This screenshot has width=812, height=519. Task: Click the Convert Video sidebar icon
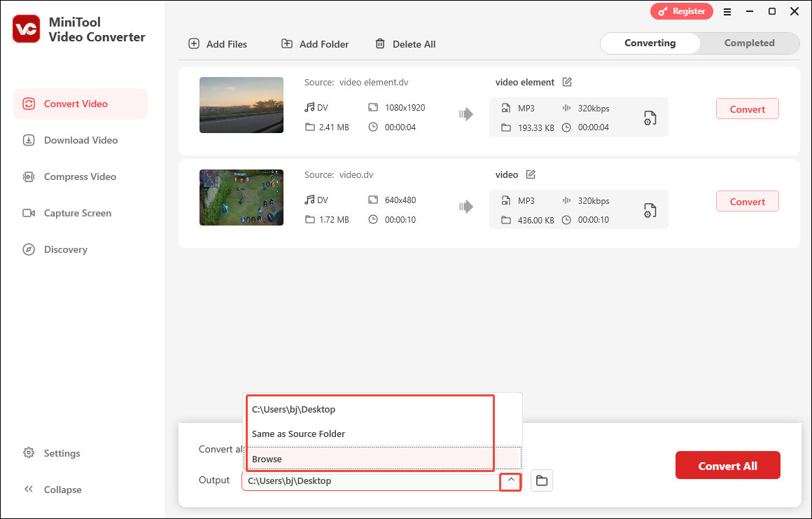click(29, 104)
